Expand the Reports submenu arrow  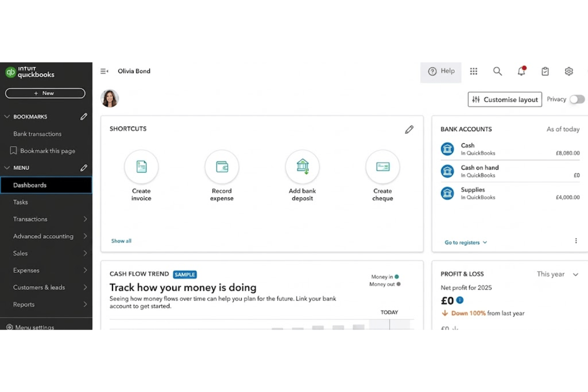point(85,304)
